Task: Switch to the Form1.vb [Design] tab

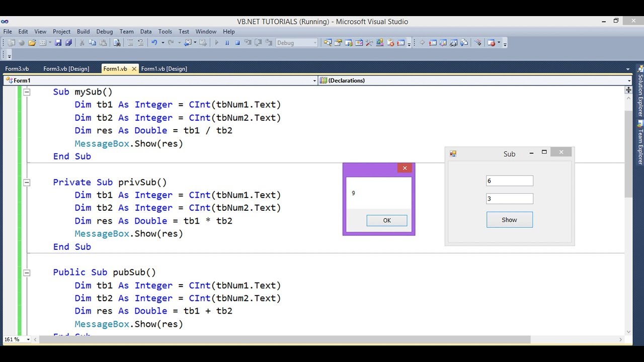Action: (x=164, y=69)
